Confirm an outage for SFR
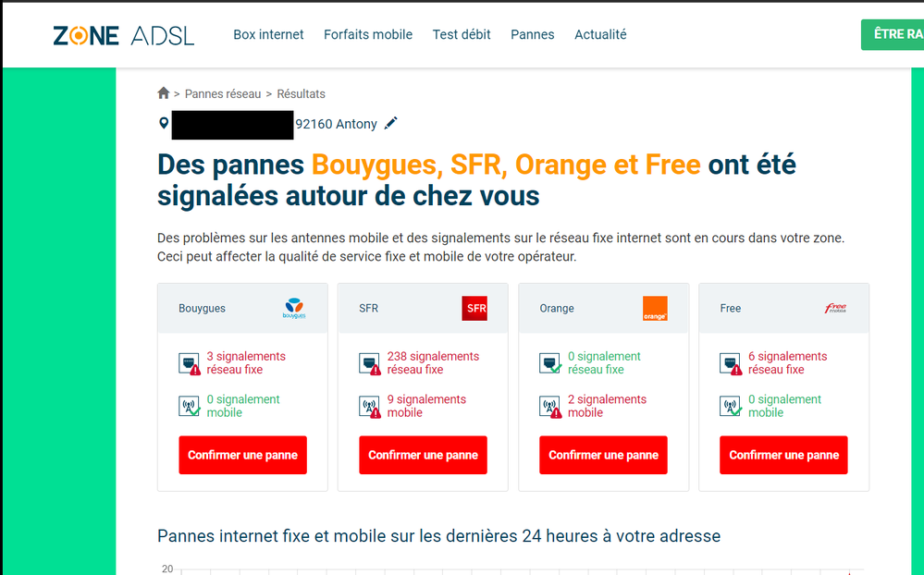Viewport: 924px width, 575px height. (423, 455)
